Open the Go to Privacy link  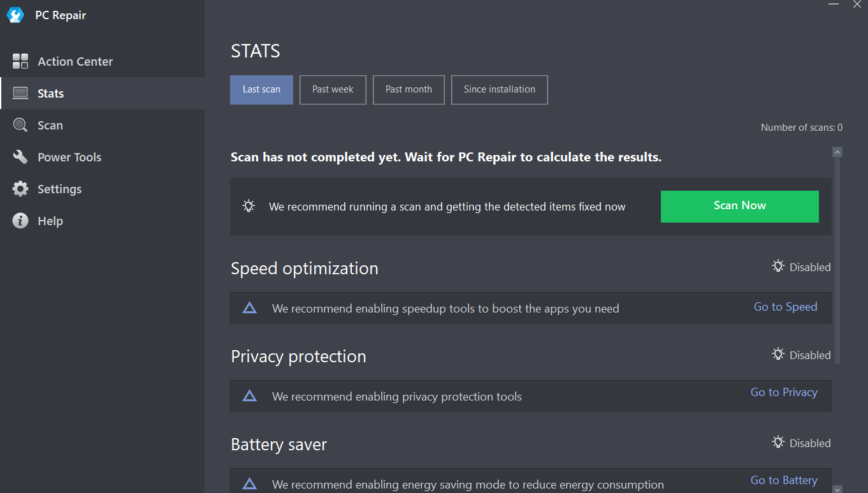click(x=784, y=392)
